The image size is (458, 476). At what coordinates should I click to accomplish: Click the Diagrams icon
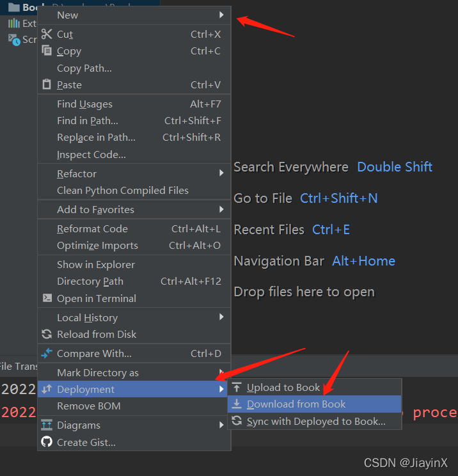(x=47, y=425)
